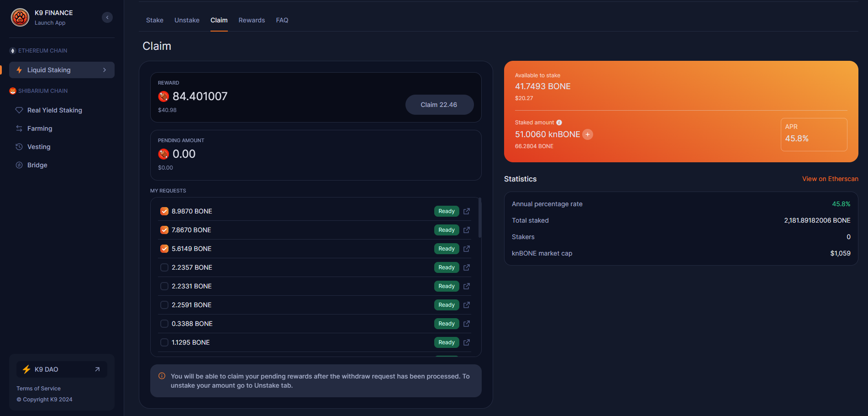The width and height of the screenshot is (868, 416).
Task: Open Real Yield Staking page
Action: pos(54,110)
